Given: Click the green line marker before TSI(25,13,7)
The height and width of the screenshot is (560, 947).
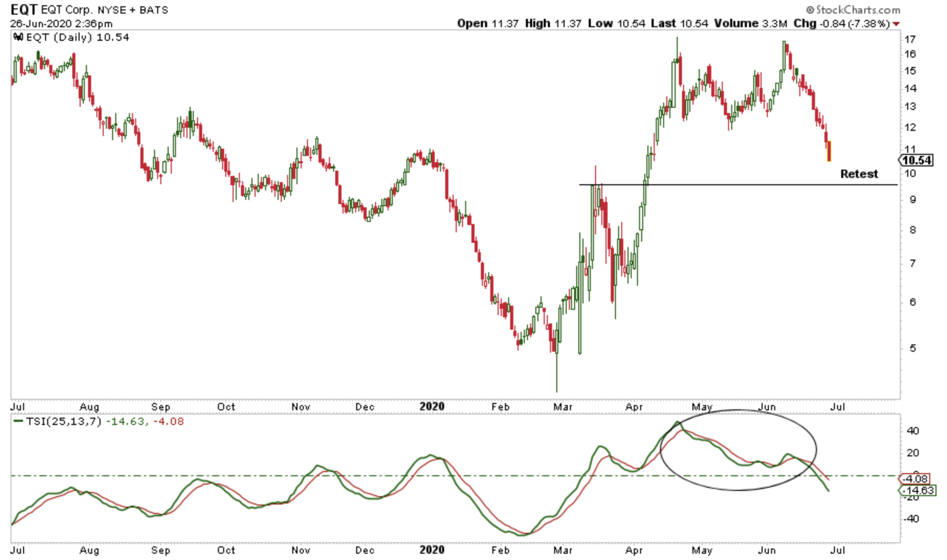Looking at the screenshot, I should tap(18, 421).
